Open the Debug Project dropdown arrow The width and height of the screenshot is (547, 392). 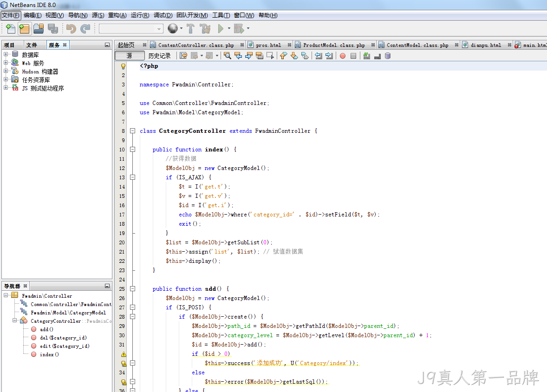[248, 28]
